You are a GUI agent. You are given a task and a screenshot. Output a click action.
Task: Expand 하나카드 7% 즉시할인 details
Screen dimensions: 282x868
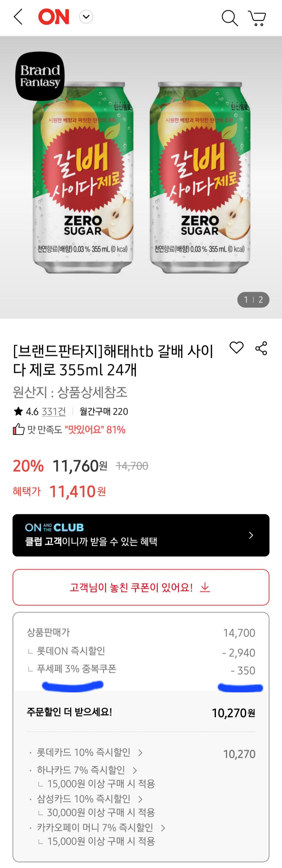[x=135, y=770]
